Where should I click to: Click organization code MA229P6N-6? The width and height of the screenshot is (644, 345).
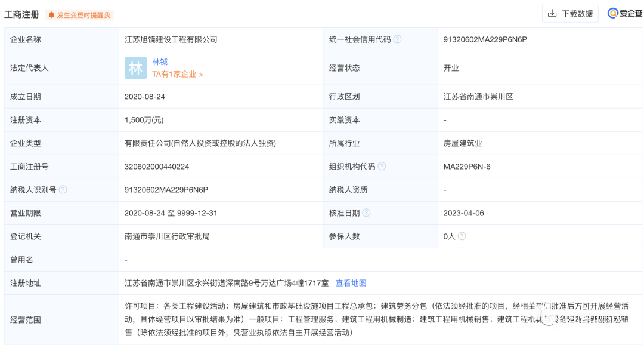(467, 167)
